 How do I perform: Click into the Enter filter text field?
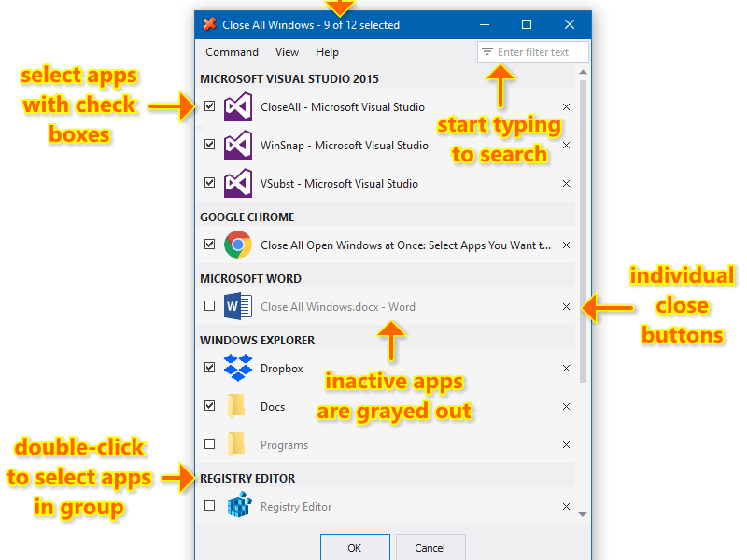[541, 52]
